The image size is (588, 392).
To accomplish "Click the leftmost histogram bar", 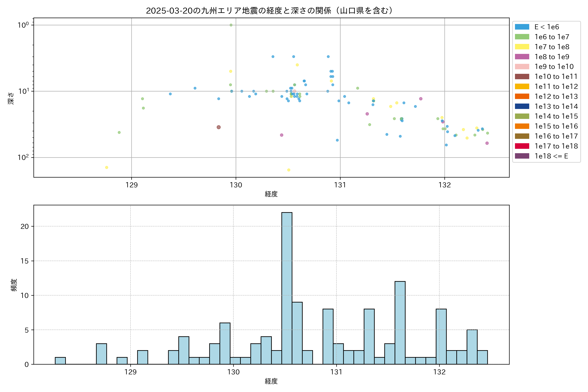I will click(60, 361).
